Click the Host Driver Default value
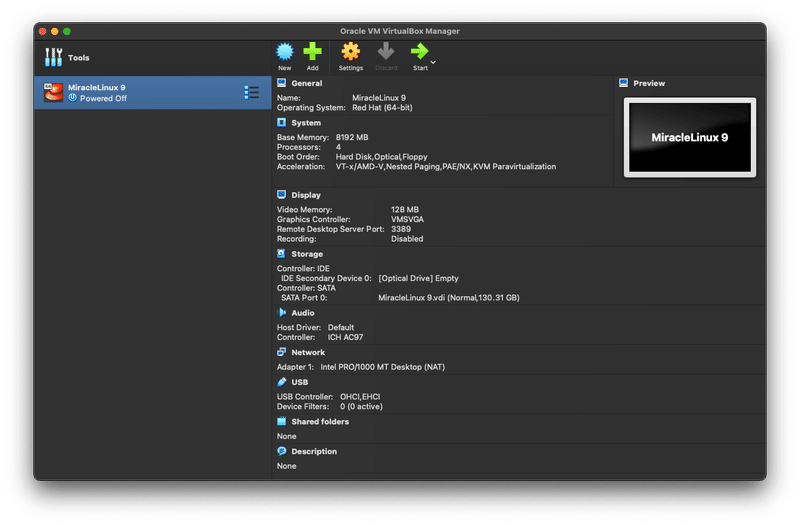 coord(341,328)
